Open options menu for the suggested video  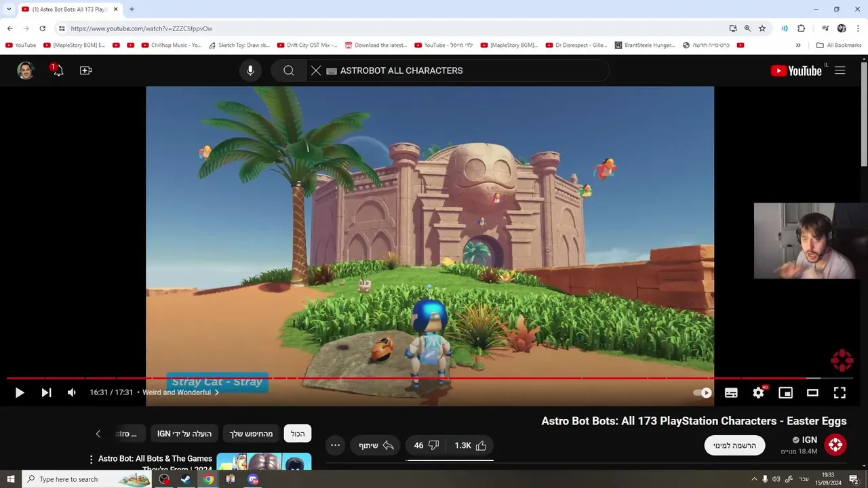click(92, 460)
